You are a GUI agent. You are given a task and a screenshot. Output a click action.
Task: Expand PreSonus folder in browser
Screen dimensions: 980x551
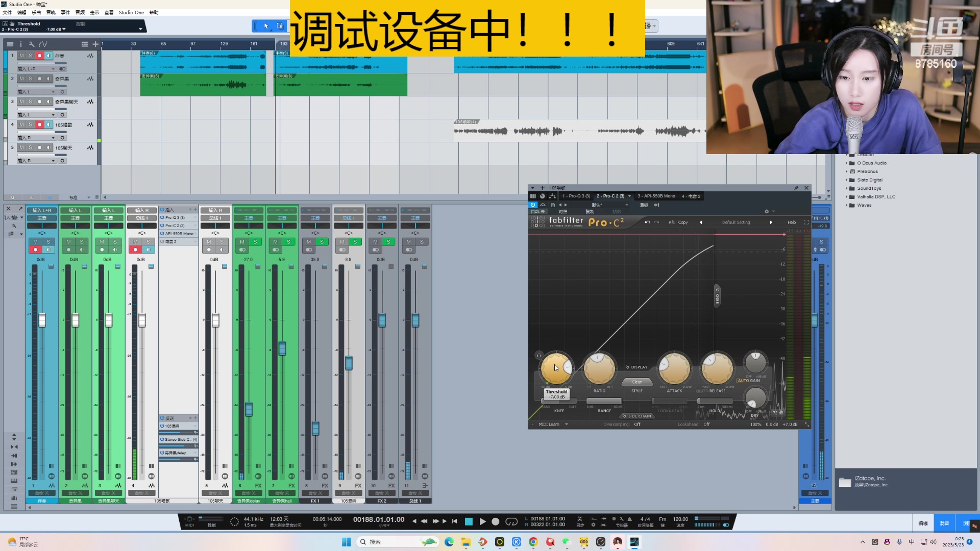[846, 171]
